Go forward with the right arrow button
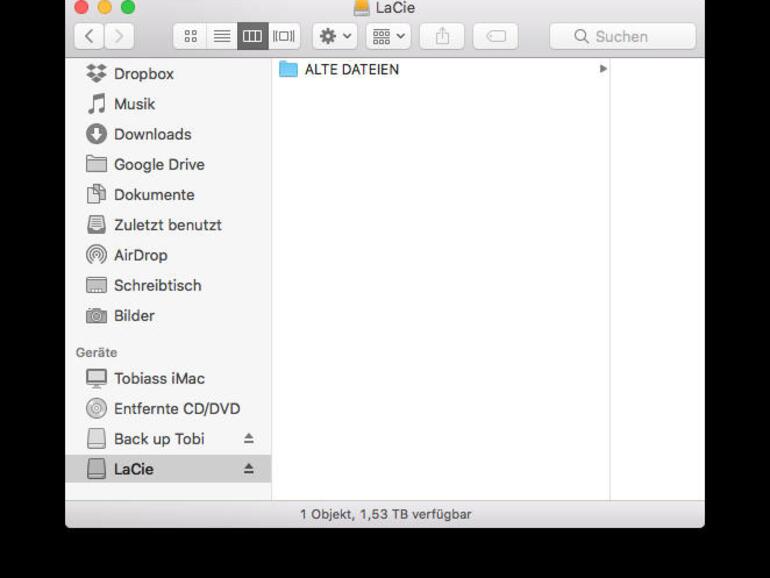Image resolution: width=770 pixels, height=578 pixels. pyautogui.click(x=119, y=36)
